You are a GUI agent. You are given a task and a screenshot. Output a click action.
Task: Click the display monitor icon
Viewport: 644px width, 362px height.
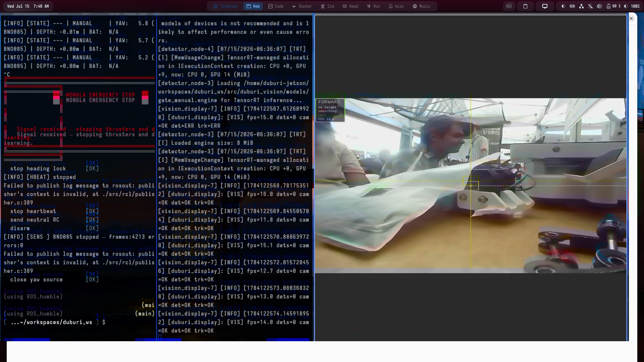545,6
